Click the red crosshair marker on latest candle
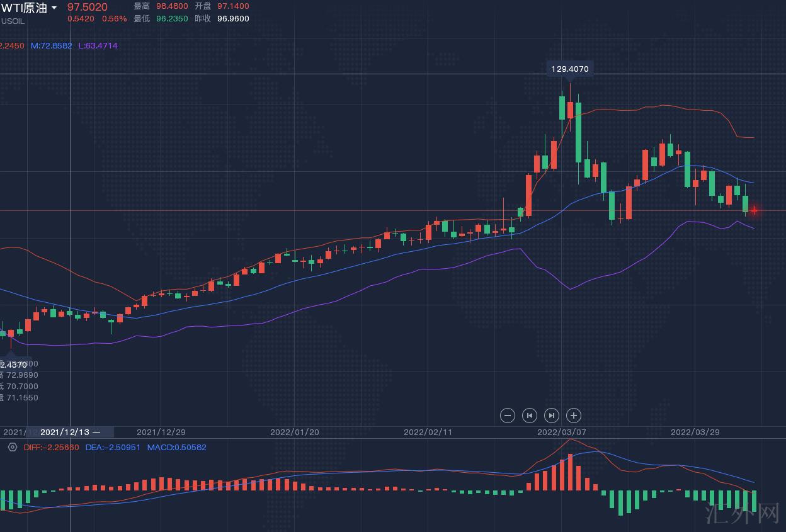The image size is (786, 532). pos(754,210)
